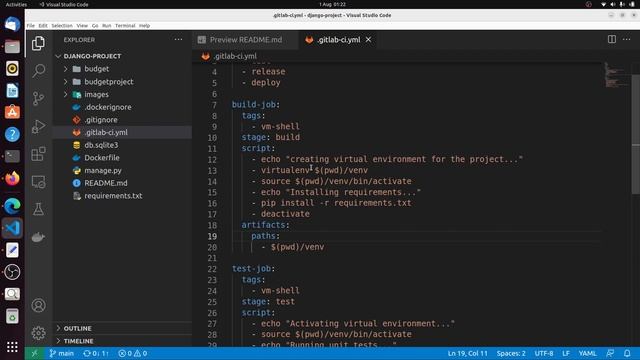The image size is (640, 360).
Task: Click the feedback icon in status bar
Action: (x=610, y=353)
